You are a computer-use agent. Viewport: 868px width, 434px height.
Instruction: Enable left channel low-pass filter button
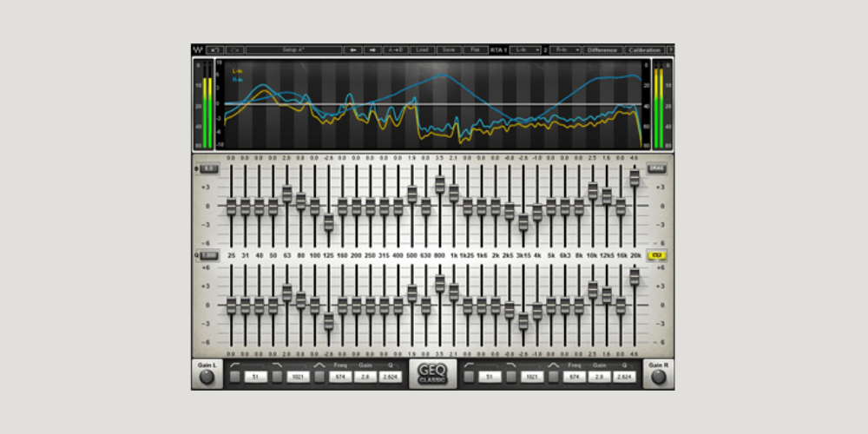click(278, 377)
